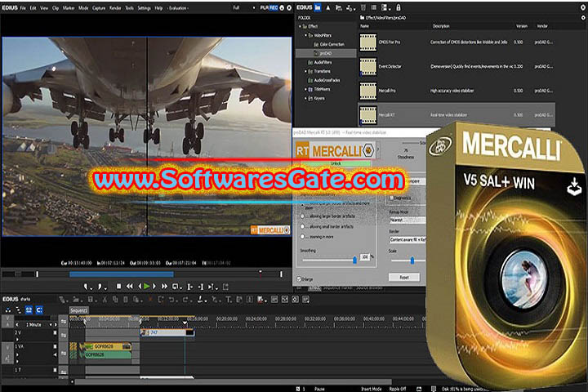Select 'allowing small border artifacts' radio option
The image size is (588, 392).
click(x=302, y=226)
